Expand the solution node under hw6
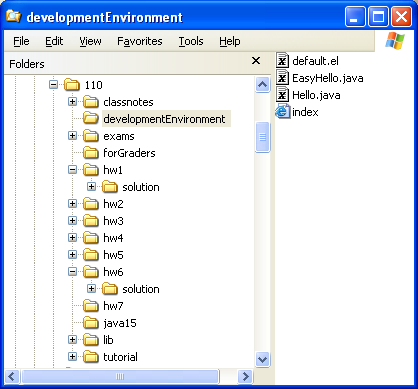This screenshot has height=389, width=418. pos(91,288)
